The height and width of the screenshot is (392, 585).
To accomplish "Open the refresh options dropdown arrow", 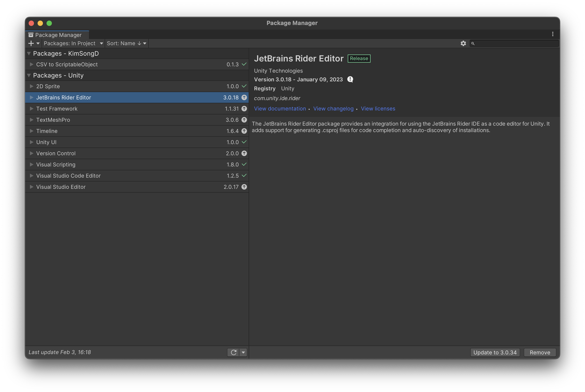I will coord(243,352).
